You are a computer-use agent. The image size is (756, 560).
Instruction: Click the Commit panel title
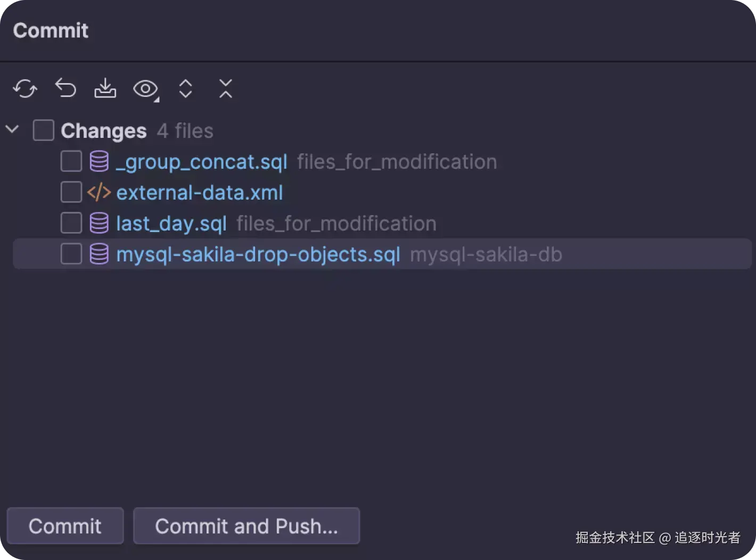(x=51, y=31)
